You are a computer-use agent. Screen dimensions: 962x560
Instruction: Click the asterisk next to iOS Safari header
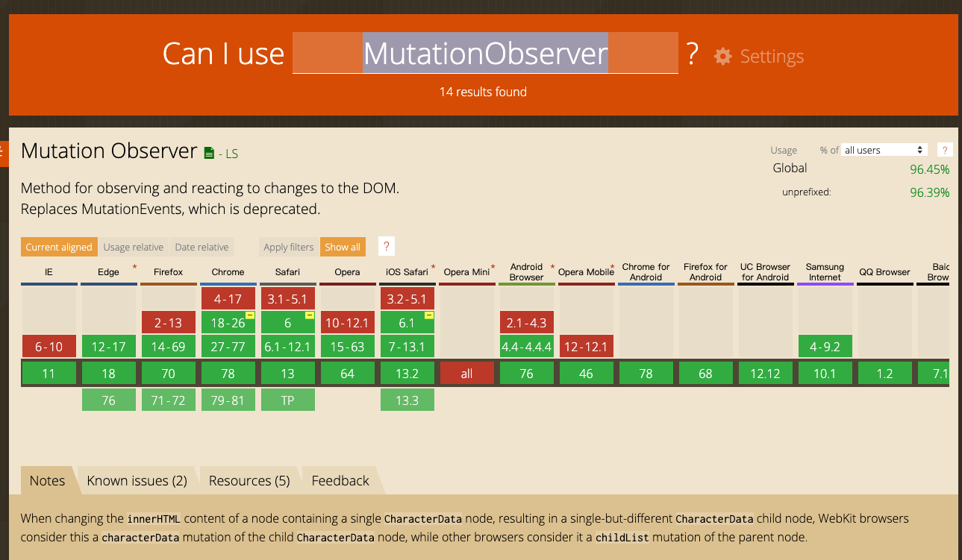(x=433, y=267)
